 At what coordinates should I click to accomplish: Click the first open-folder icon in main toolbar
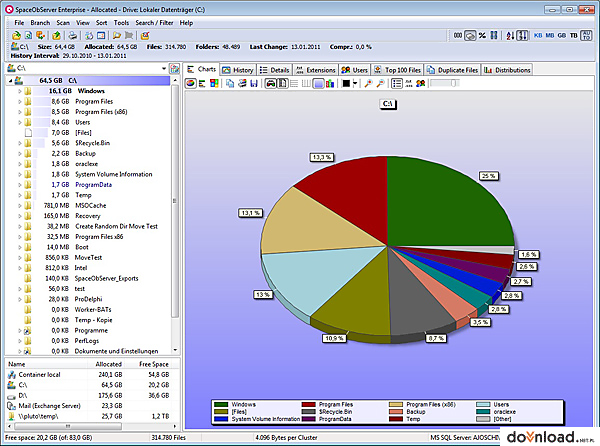pyautogui.click(x=16, y=36)
